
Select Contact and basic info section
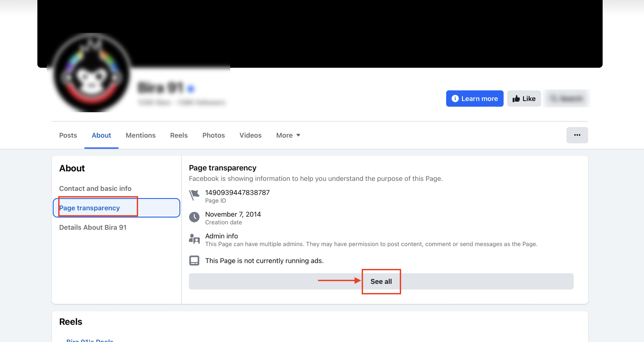pos(95,188)
